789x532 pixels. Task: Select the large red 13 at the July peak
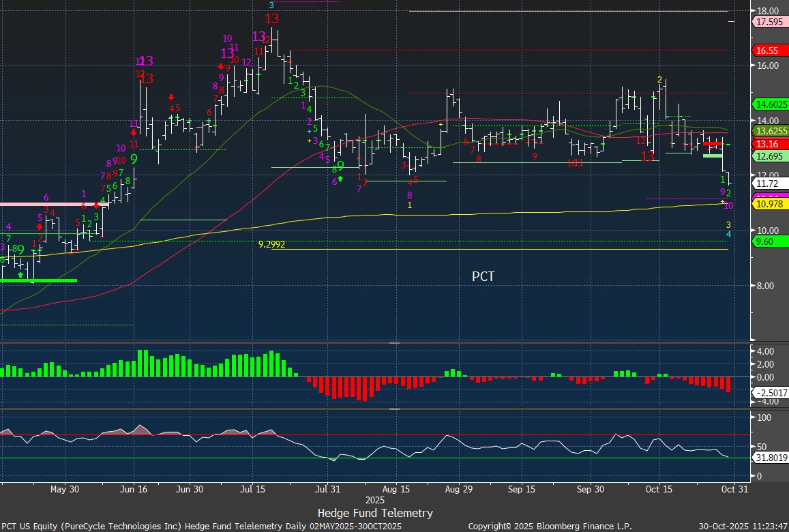coord(272,18)
